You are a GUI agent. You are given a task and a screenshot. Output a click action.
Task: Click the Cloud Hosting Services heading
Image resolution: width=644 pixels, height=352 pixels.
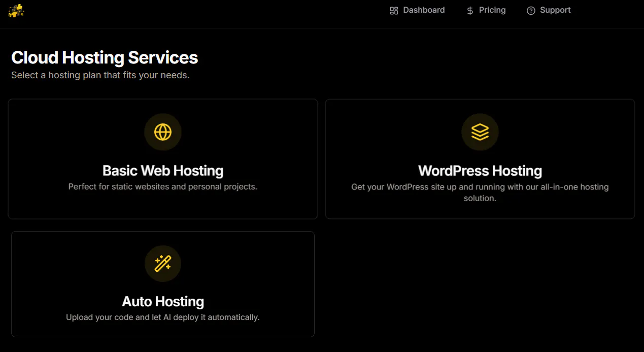tap(105, 57)
